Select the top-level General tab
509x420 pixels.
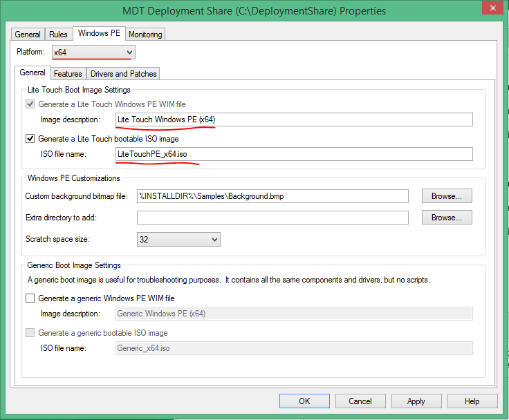click(x=28, y=35)
